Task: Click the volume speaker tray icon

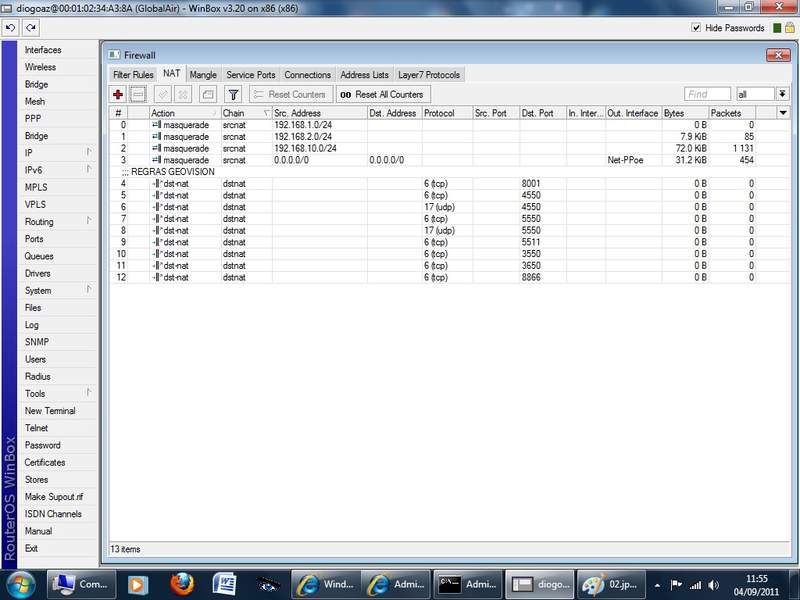Action: (714, 585)
